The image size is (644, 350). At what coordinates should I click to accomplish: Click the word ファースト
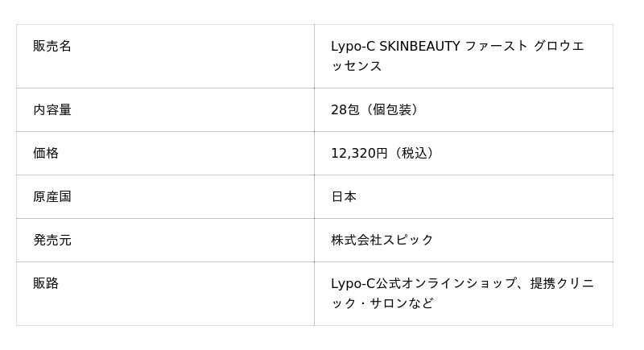(497, 47)
